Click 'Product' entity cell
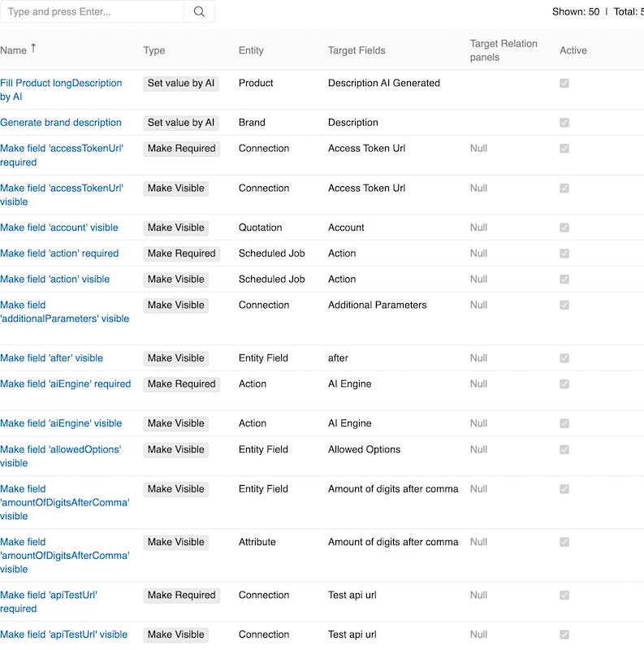 point(256,84)
